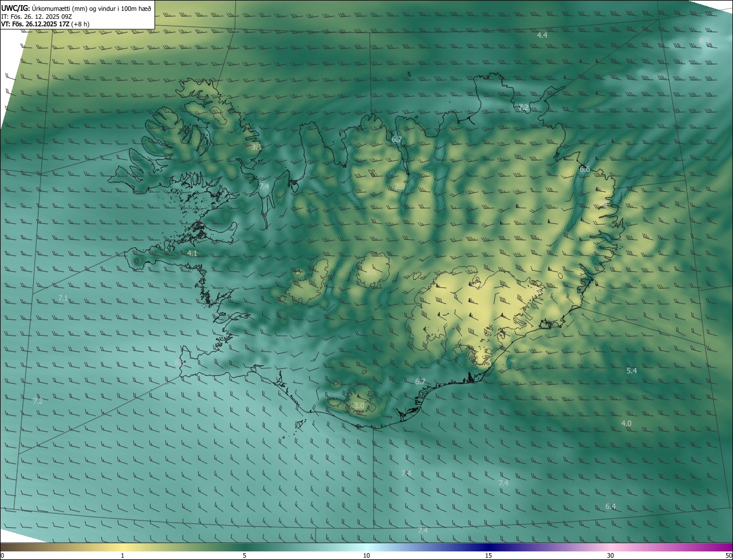
Task: Click the '15' tick label on the colour scale
Action: (x=488, y=555)
